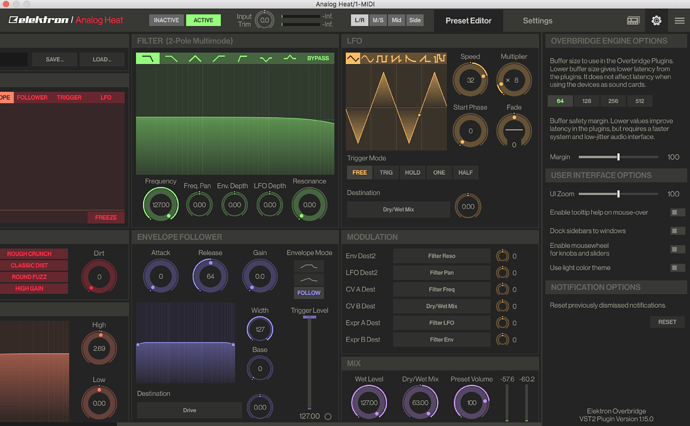Click the RESET notifications button
690x426 pixels.
point(667,322)
